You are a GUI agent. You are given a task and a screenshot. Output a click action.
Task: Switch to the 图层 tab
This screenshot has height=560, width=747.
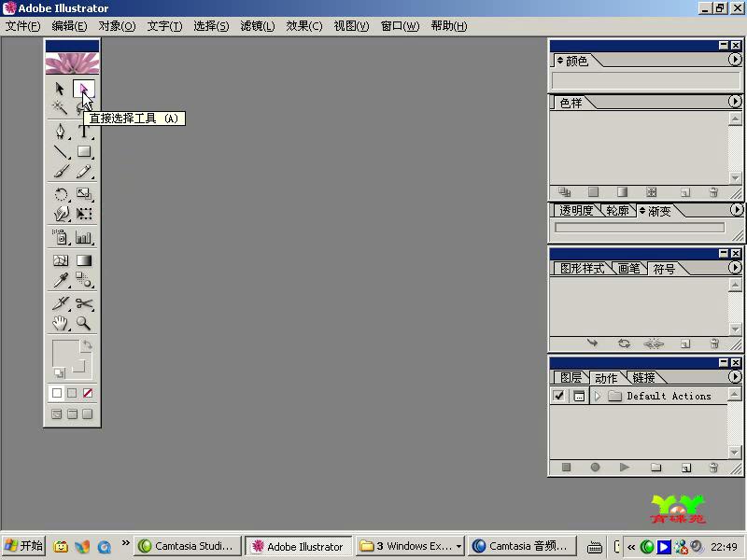pos(571,378)
